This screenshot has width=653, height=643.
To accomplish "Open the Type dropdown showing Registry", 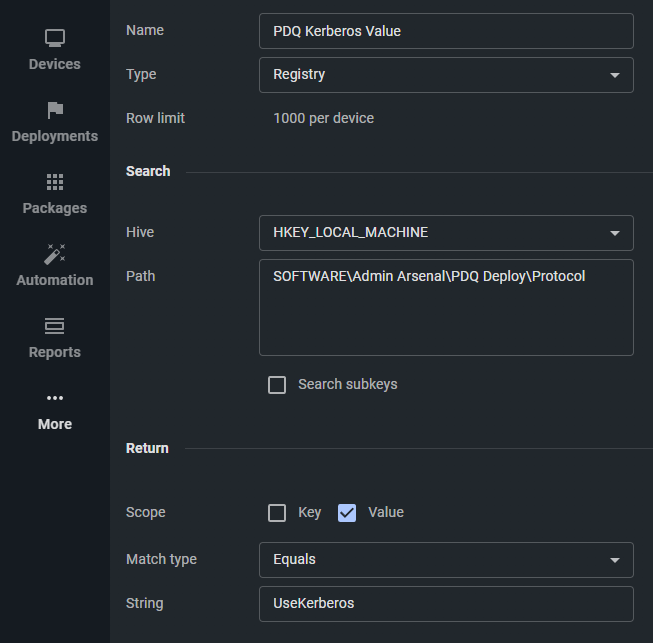I will tap(446, 75).
